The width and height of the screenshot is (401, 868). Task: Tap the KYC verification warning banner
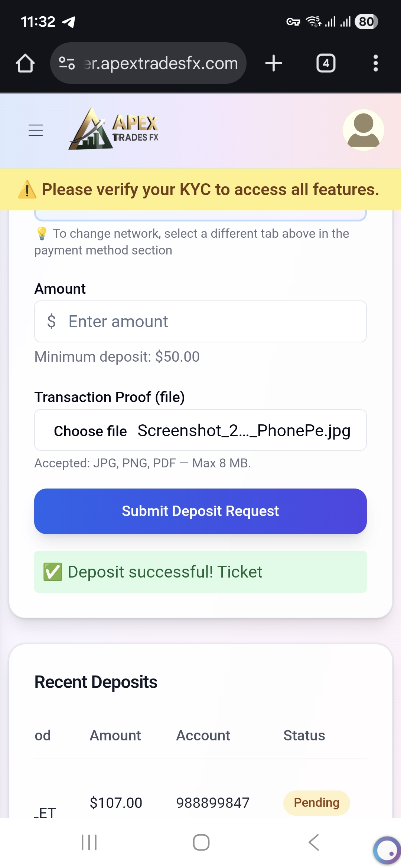click(x=200, y=190)
